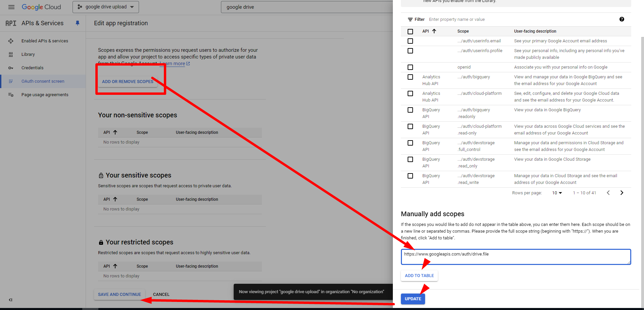Click the Credentials key icon
This screenshot has height=310, width=644.
coord(11,68)
